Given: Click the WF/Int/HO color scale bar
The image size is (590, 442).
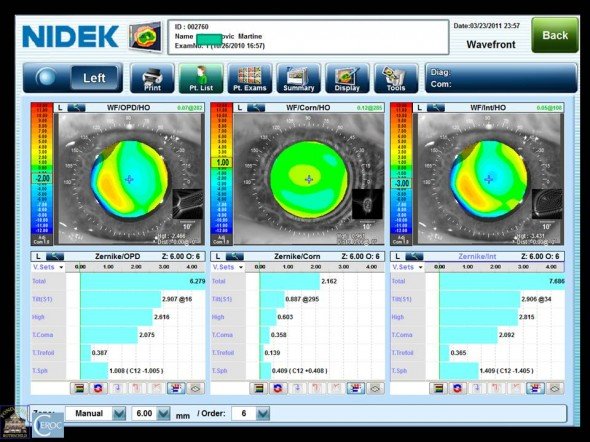Looking at the screenshot, I should click(401, 174).
